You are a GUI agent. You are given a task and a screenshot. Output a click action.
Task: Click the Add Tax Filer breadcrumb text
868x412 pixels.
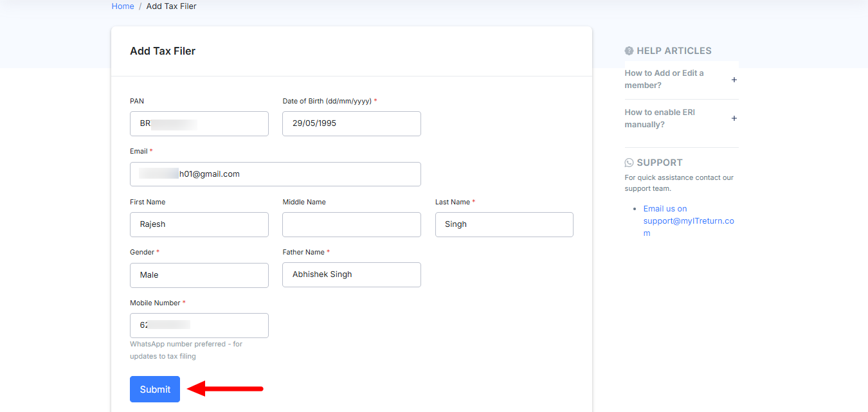pos(171,6)
